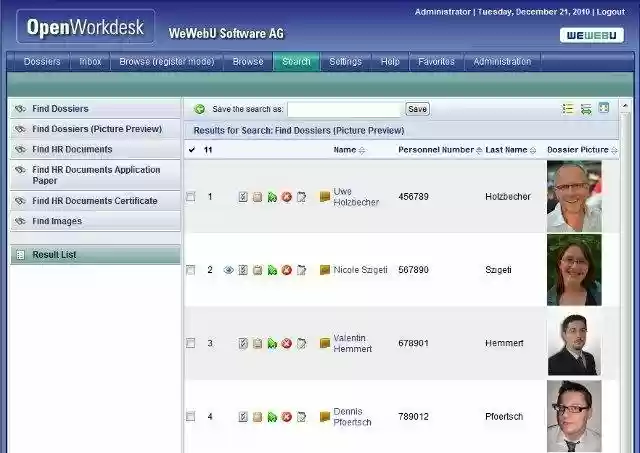Click the clipboard icon in Dennis Pfoertsch row

[x=257, y=417]
